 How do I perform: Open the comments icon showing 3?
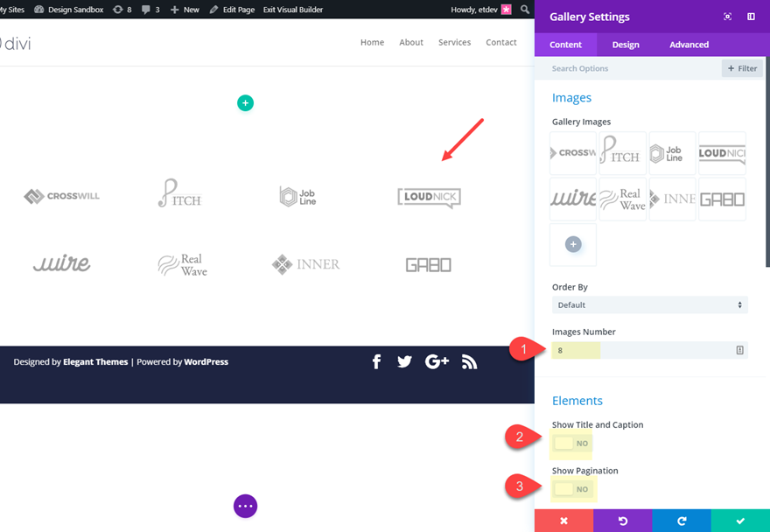tap(150, 10)
